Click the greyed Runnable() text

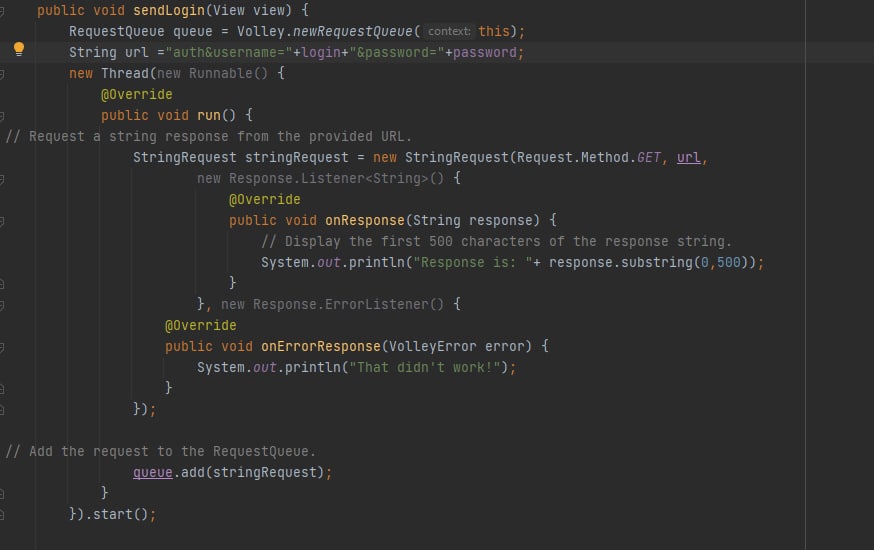point(229,74)
